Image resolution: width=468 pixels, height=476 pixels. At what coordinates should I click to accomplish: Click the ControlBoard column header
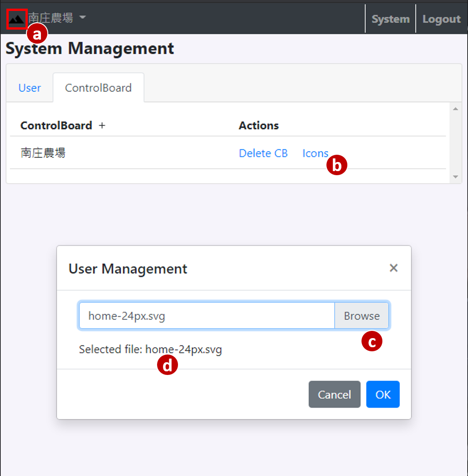[x=56, y=126]
